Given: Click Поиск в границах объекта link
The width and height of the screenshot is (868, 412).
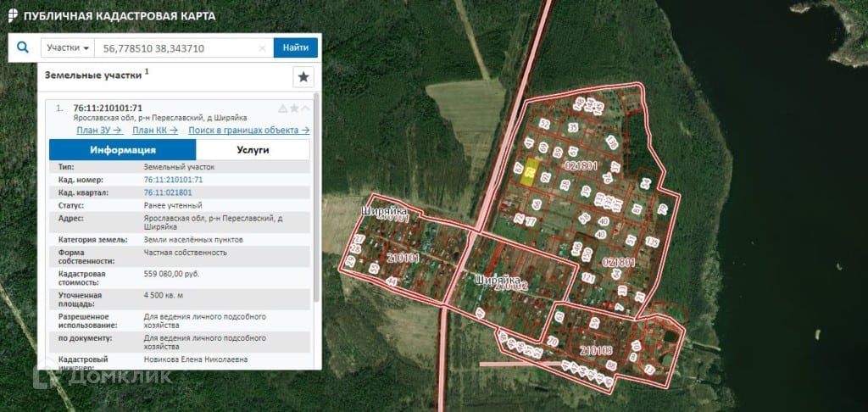Looking at the screenshot, I should [249, 131].
